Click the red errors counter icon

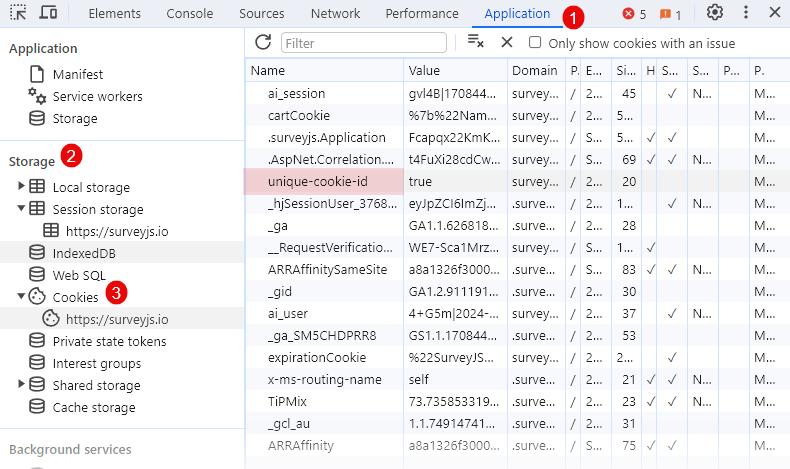coord(628,14)
